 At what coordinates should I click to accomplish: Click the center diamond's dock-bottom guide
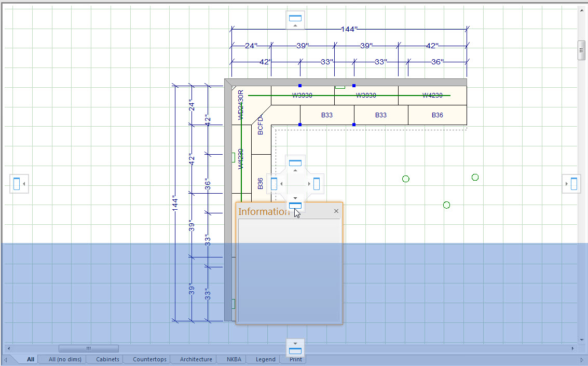point(295,204)
